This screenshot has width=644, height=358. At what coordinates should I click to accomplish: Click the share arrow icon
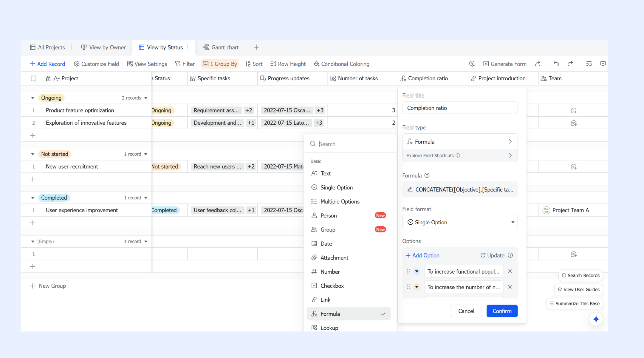click(x=538, y=64)
